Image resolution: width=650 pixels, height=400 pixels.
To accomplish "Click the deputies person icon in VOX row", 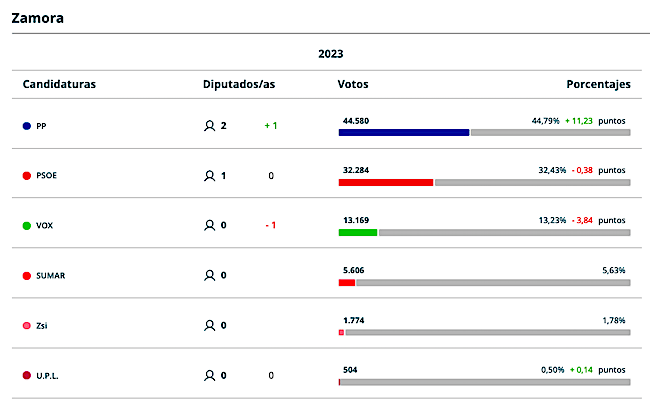I will click(209, 226).
